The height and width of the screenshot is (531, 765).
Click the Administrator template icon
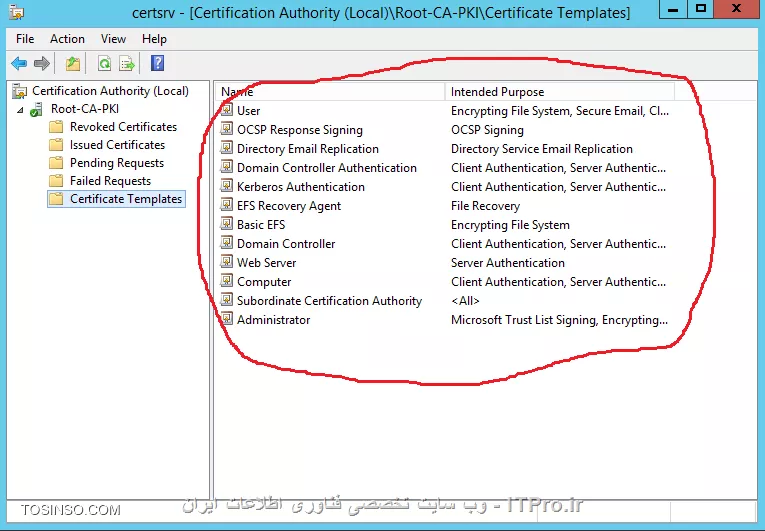coord(226,320)
